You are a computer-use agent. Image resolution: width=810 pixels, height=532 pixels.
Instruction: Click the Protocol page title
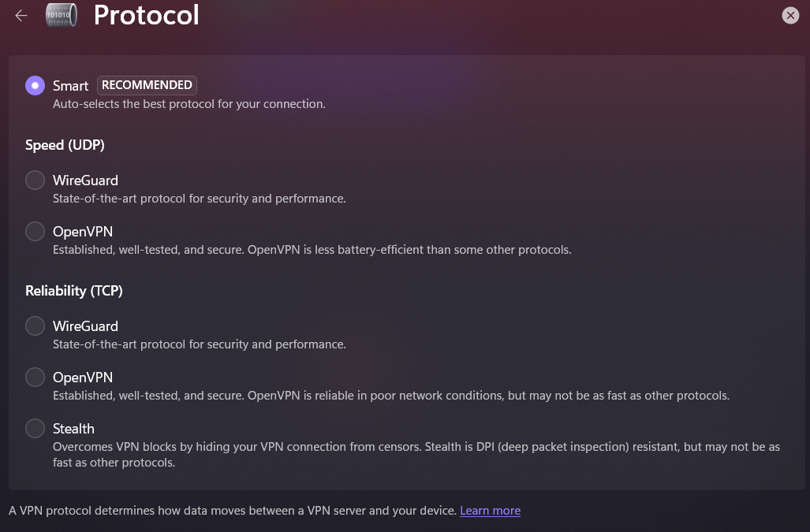pos(146,15)
